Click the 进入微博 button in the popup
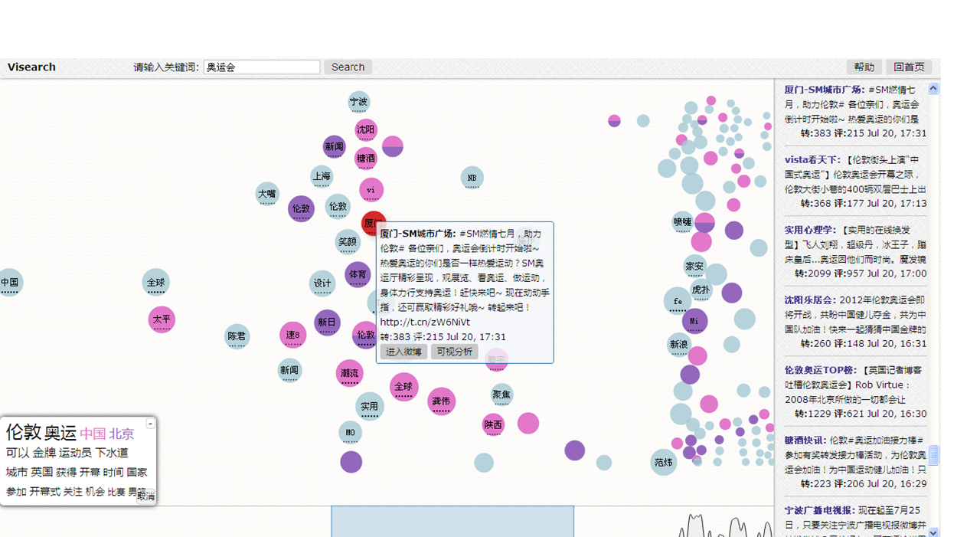980x537 pixels. tap(403, 352)
